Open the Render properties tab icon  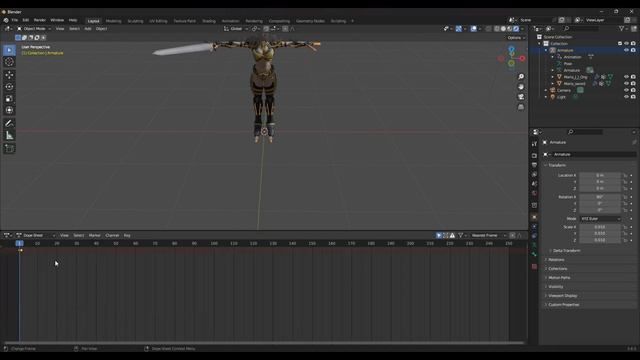click(534, 156)
